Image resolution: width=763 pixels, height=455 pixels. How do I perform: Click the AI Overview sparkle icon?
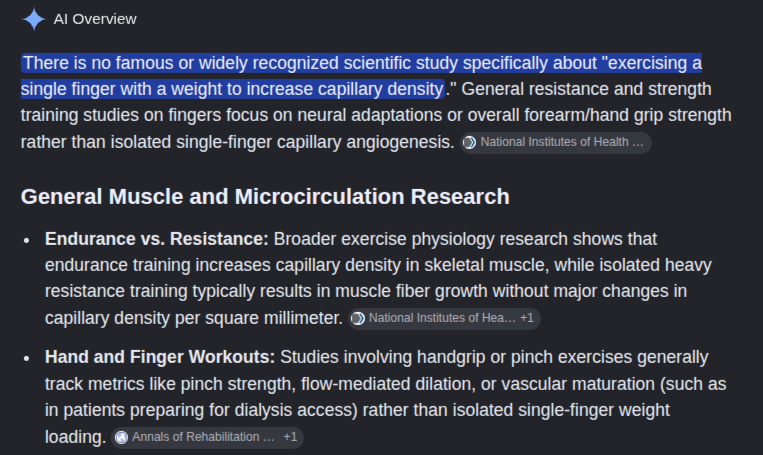tap(34, 19)
